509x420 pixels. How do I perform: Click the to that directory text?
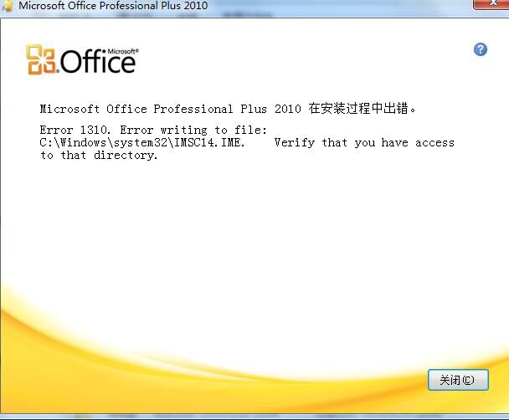pyautogui.click(x=99, y=156)
